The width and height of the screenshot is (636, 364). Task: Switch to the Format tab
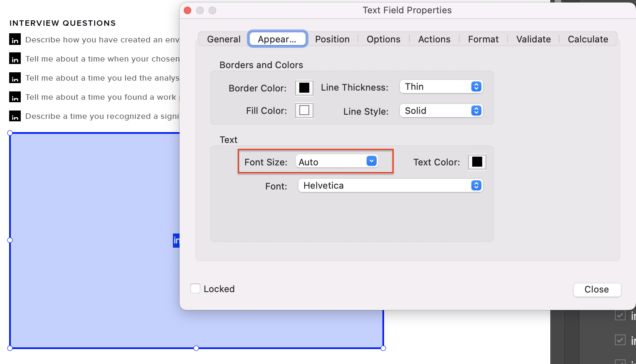click(483, 39)
